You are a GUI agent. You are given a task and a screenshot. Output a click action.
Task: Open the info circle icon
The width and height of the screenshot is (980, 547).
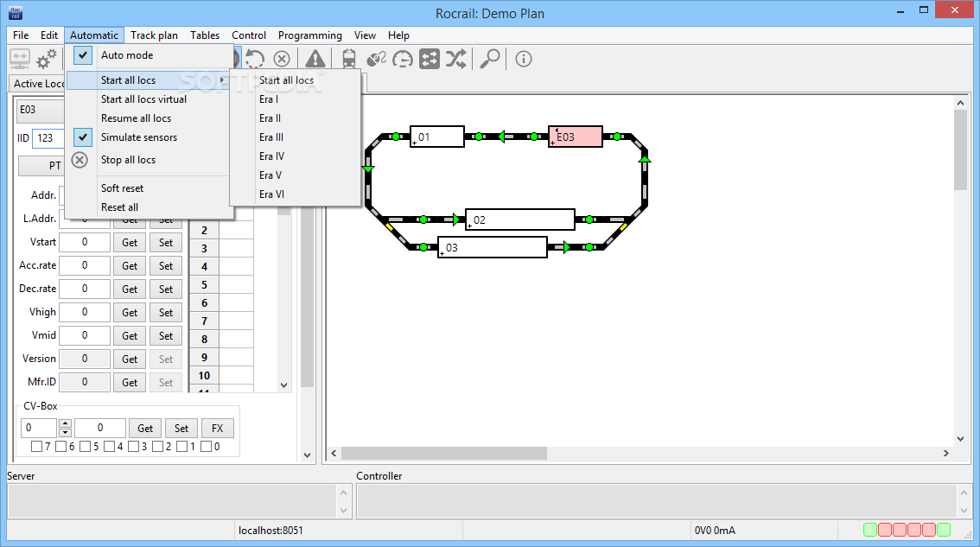[x=523, y=59]
